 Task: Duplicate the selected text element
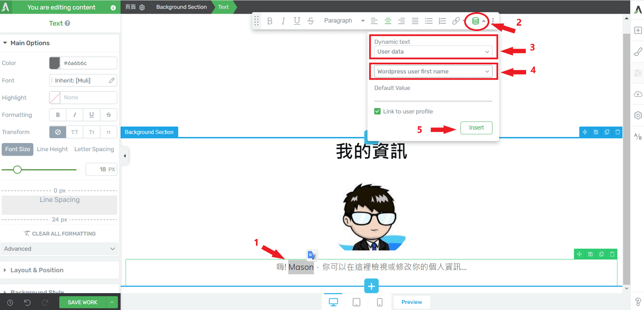coord(601,254)
